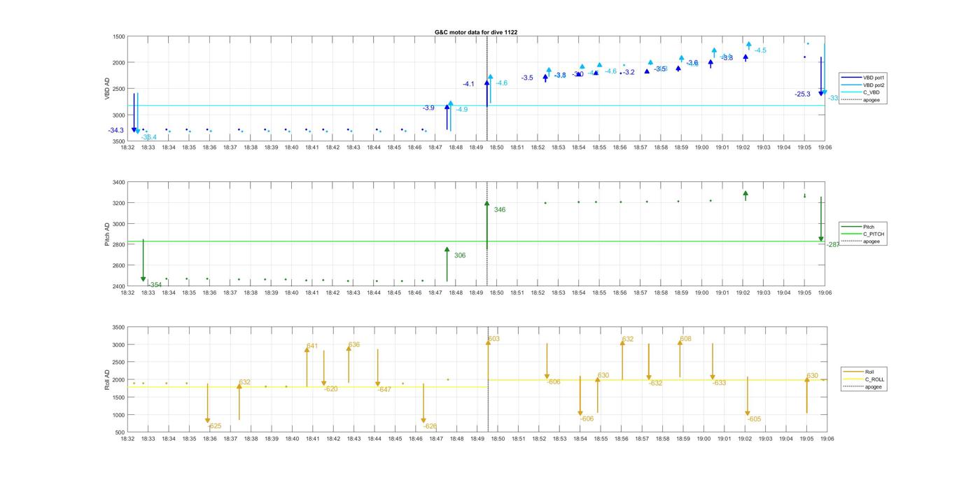Viewport: 980px width, 485px height.
Task: Click the plot title "G&C motor data for dive 1122"
Action: pos(476,32)
